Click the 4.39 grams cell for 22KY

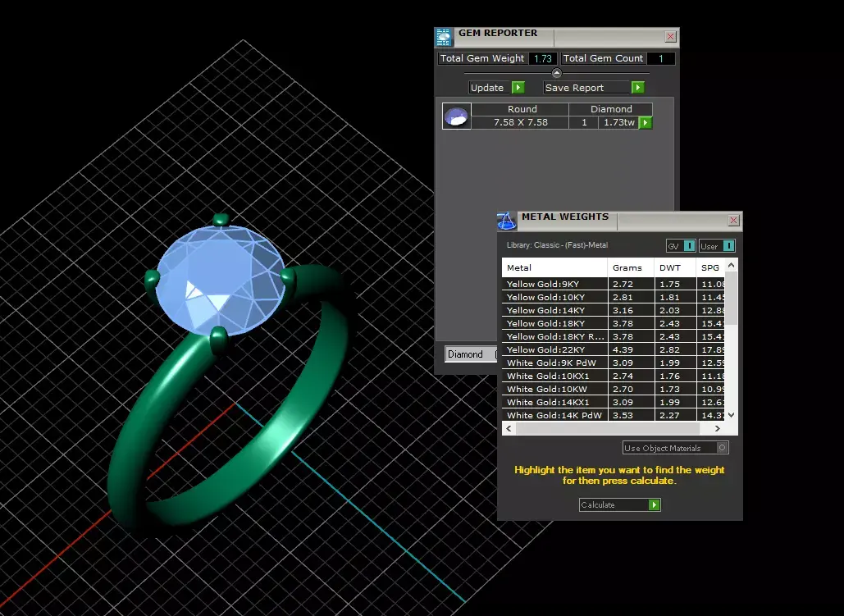point(631,350)
